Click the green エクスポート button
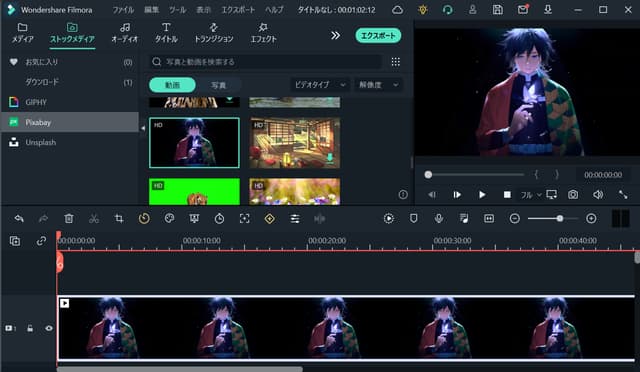 pyautogui.click(x=378, y=36)
